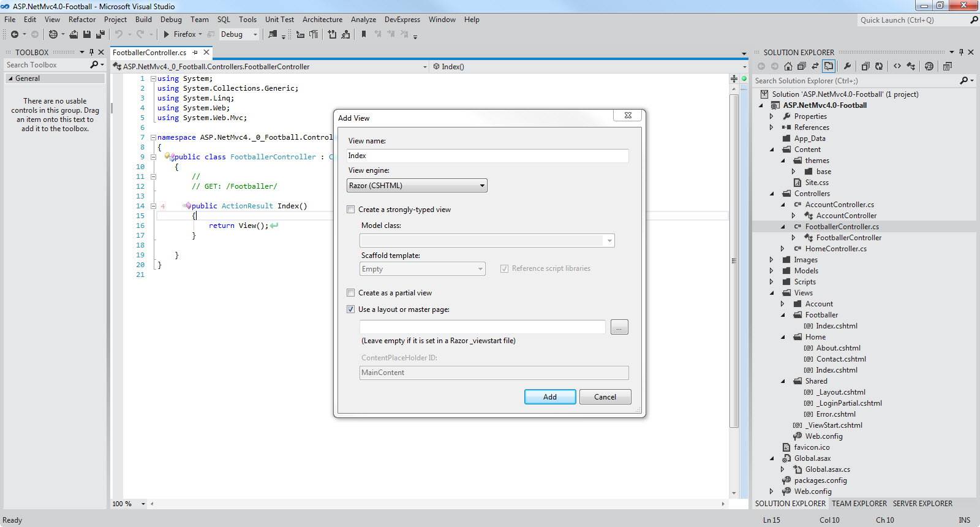
Task: Click the Find in Files toolbar icon
Action: [x=273, y=34]
